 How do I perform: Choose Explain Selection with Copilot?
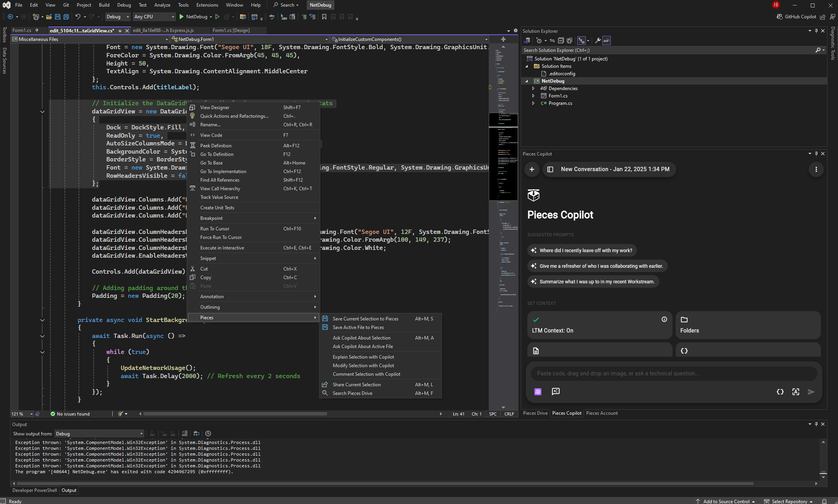[380, 357]
